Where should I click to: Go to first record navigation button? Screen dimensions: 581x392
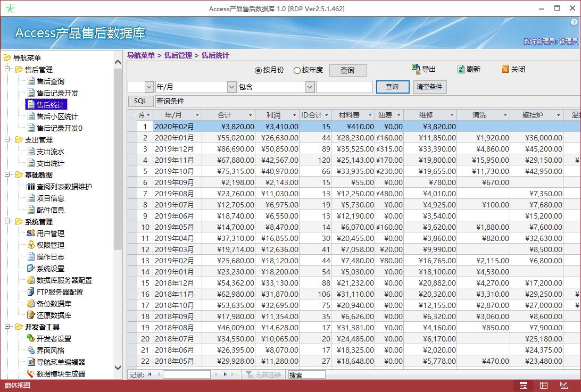point(150,374)
